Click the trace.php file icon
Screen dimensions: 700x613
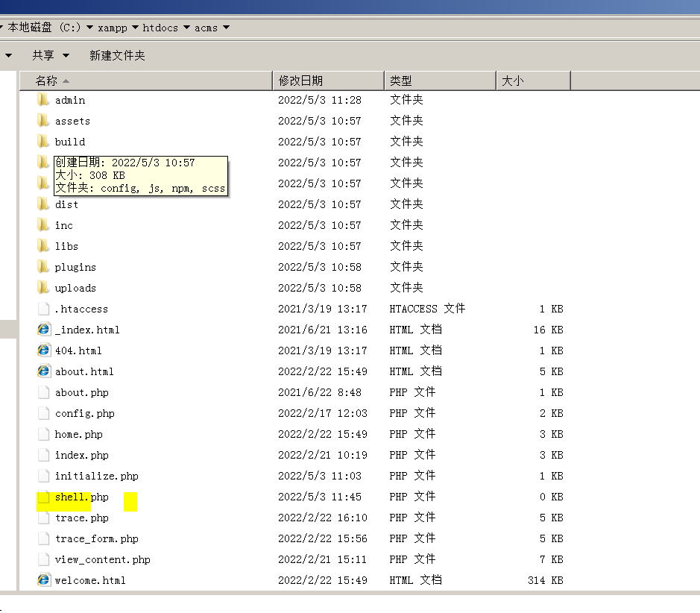click(x=44, y=518)
